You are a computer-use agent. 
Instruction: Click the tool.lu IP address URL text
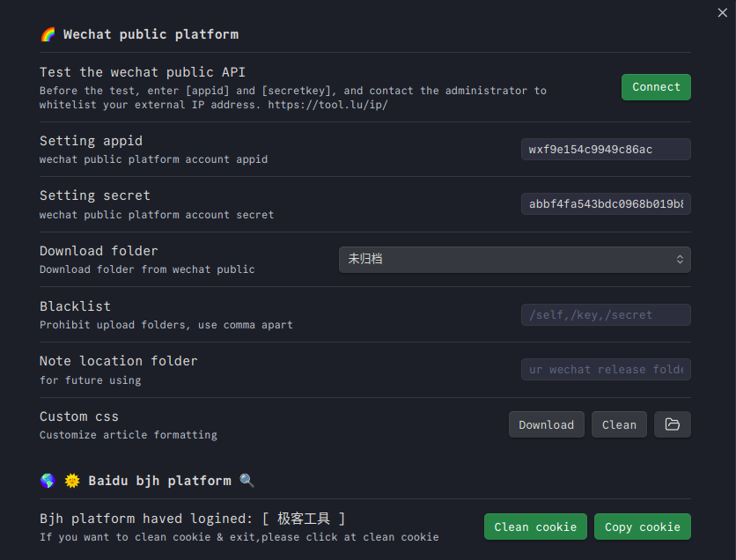coord(328,105)
